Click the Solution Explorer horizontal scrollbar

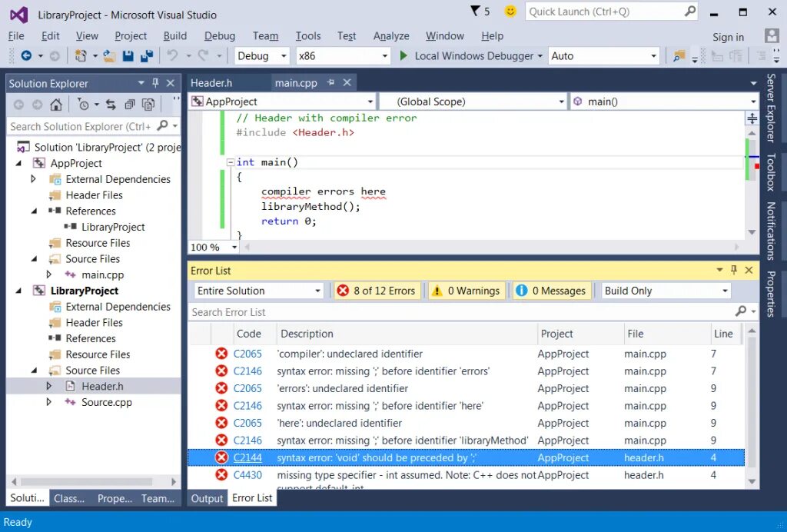[x=87, y=481]
